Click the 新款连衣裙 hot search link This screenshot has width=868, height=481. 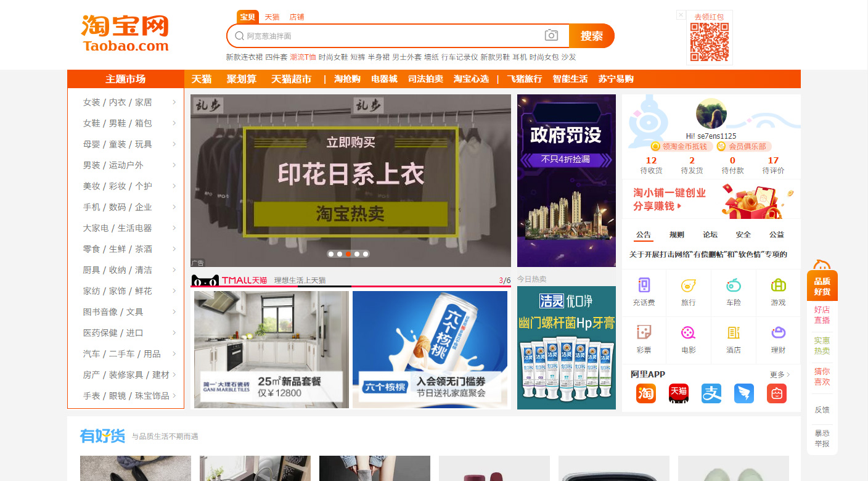coord(244,57)
